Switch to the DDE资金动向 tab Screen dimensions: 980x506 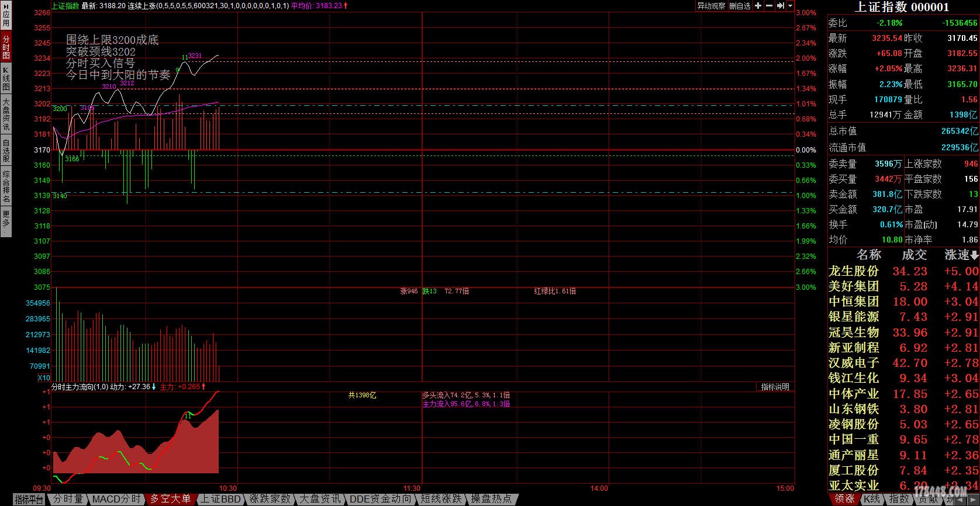click(381, 499)
